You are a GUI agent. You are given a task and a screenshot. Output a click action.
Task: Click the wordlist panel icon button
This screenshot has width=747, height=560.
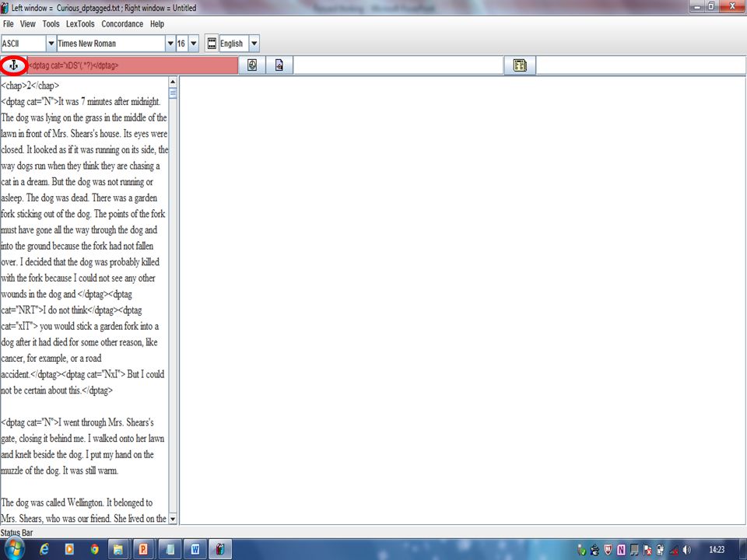tap(520, 65)
